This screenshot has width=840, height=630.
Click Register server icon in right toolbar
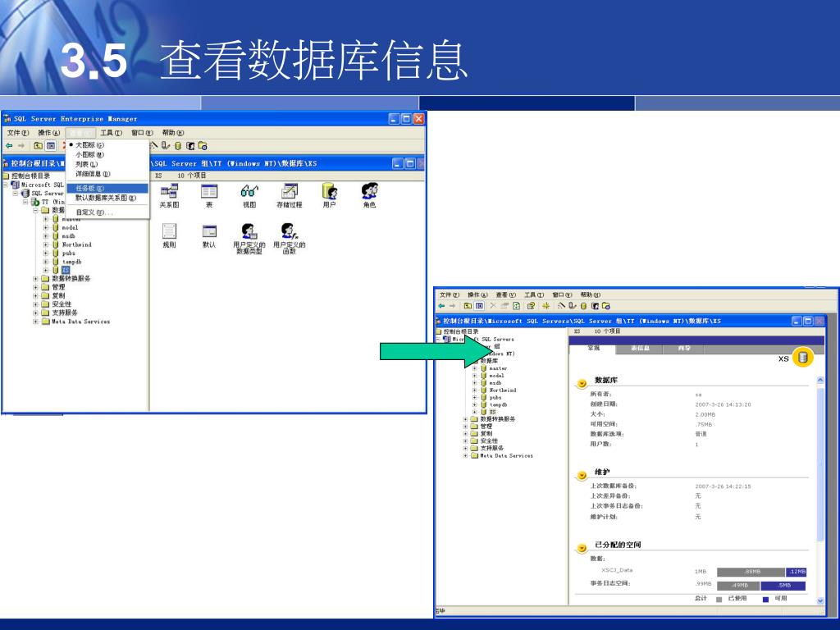[572, 306]
